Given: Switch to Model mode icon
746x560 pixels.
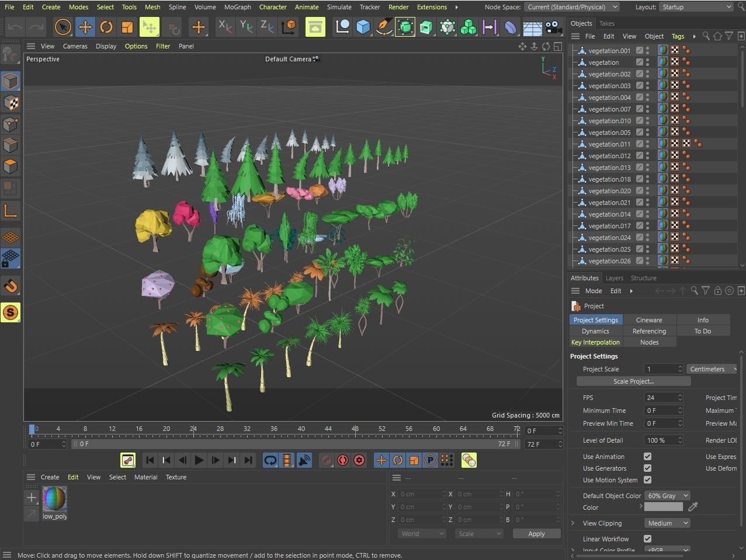Looking at the screenshot, I should 10,81.
